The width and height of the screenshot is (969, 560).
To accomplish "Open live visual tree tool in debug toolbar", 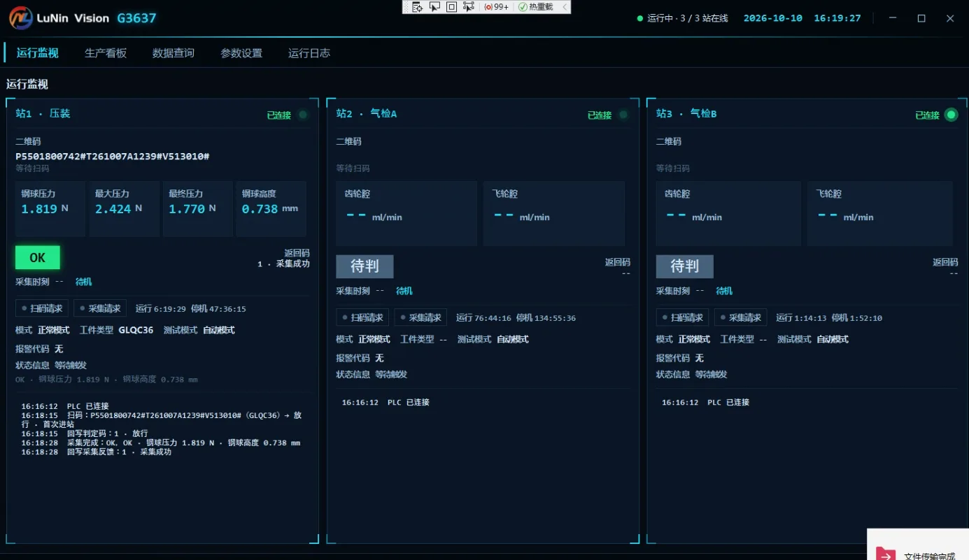I will (417, 7).
